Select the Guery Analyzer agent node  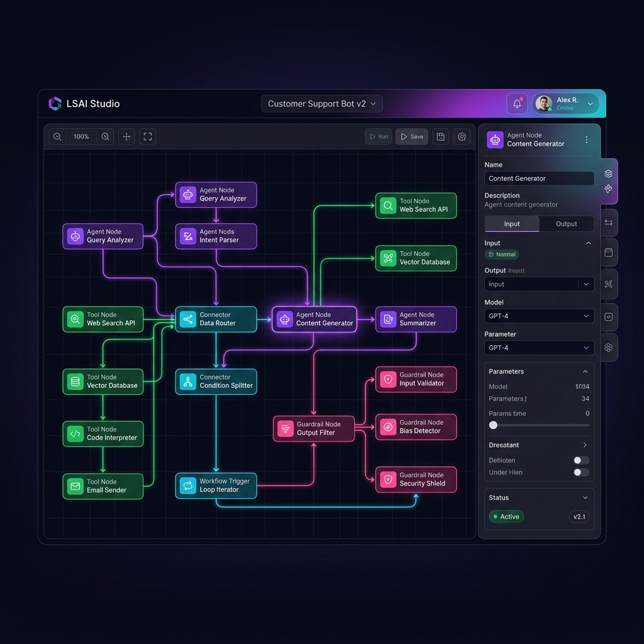coord(103,236)
